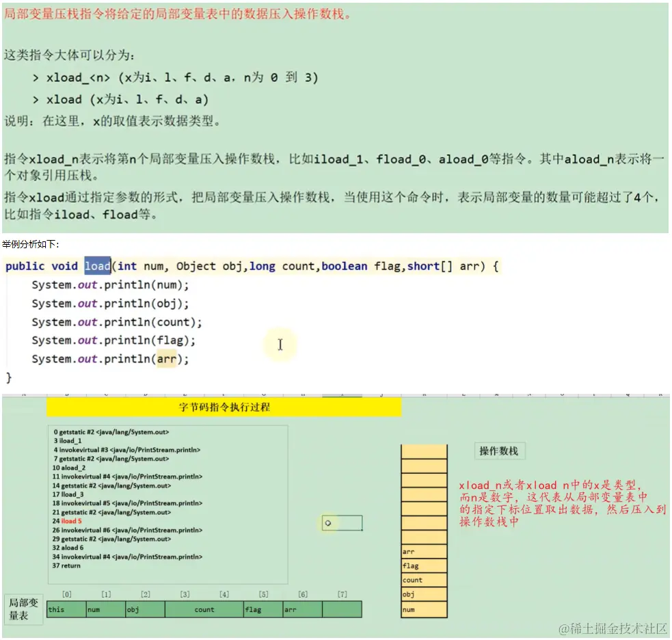This screenshot has width=672, height=640.
Task: Select the line 'System.out.println(num);'
Action: click(110, 285)
